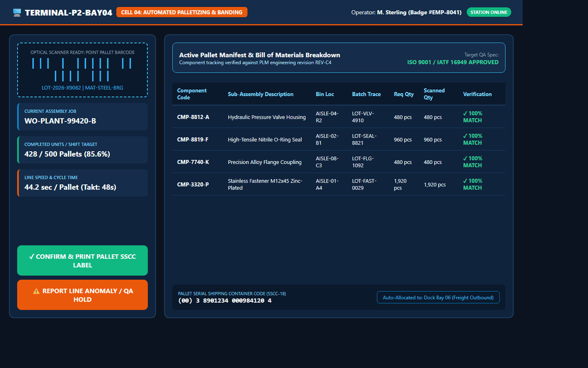This screenshot has width=588, height=368.
Task: Click batch trace LOT-SEAL-8821
Action: (365, 139)
